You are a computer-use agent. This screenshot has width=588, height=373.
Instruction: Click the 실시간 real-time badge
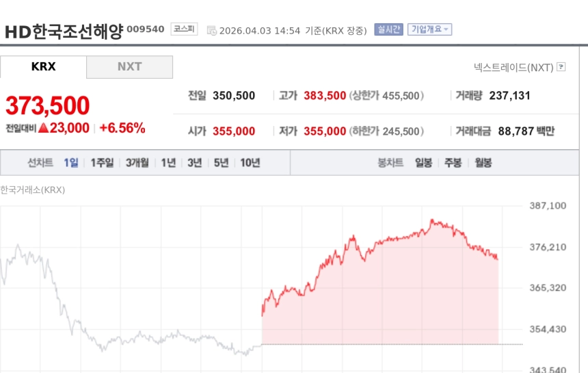[388, 29]
